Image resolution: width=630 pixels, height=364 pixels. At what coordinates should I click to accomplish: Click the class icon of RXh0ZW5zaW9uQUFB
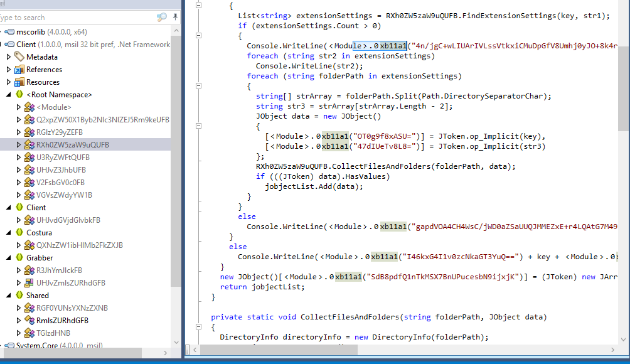coord(29,145)
